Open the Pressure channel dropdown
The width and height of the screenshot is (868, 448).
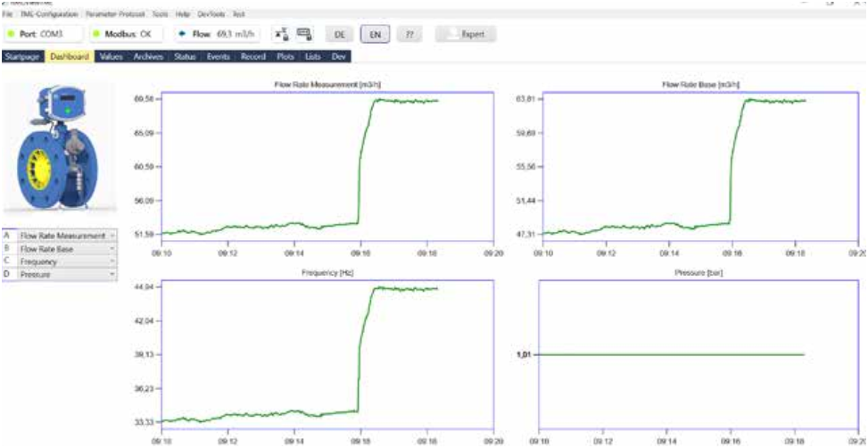click(112, 275)
